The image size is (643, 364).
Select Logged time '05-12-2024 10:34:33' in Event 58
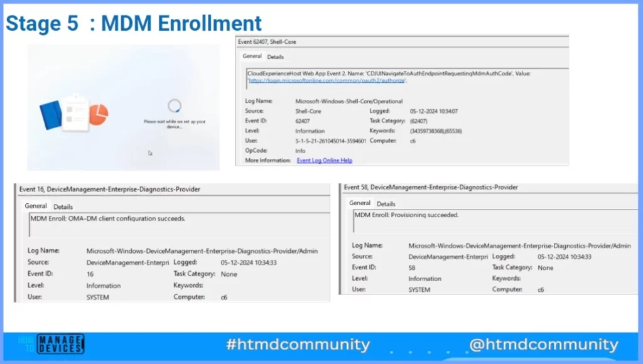[565, 257]
